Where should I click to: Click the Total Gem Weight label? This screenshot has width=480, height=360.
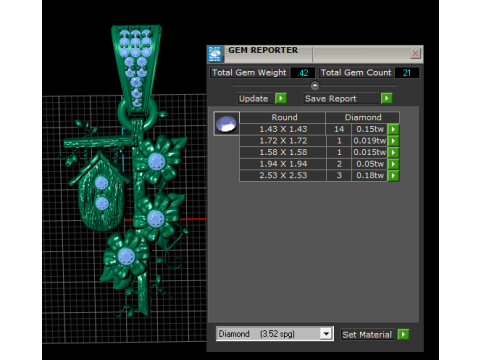[249, 73]
